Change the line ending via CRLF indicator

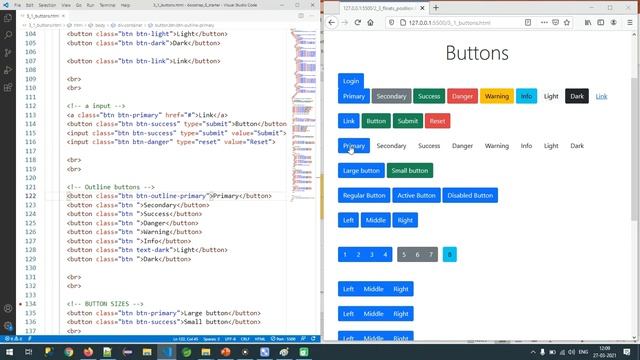click(x=245, y=339)
